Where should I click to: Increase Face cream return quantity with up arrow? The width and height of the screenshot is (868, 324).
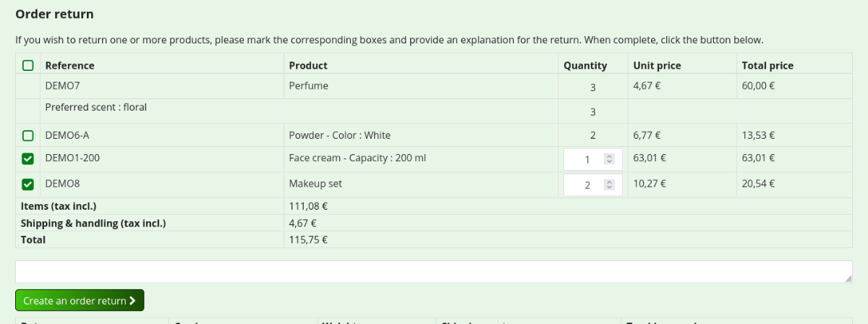click(609, 156)
